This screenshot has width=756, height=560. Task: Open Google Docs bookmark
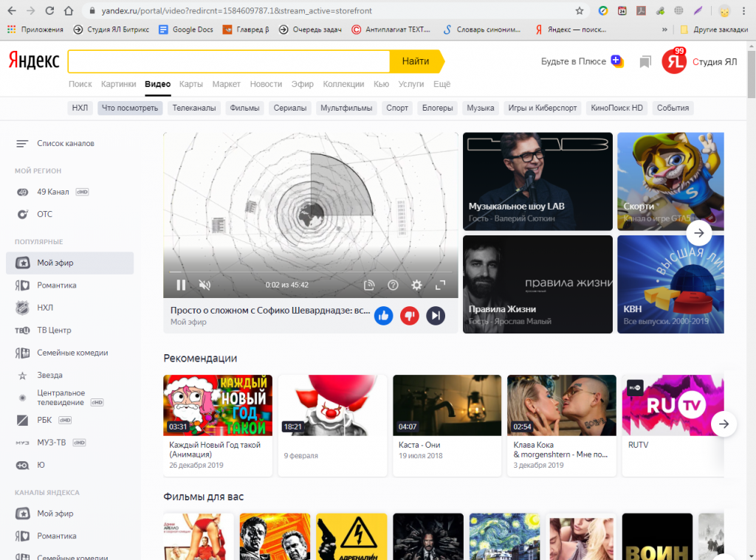186,30
